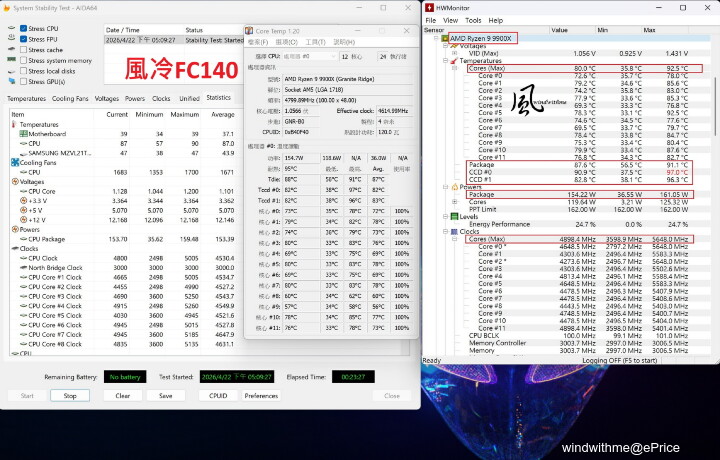The image size is (720, 460).
Task: Click the +3.3 V voltage icon
Action: click(23, 201)
